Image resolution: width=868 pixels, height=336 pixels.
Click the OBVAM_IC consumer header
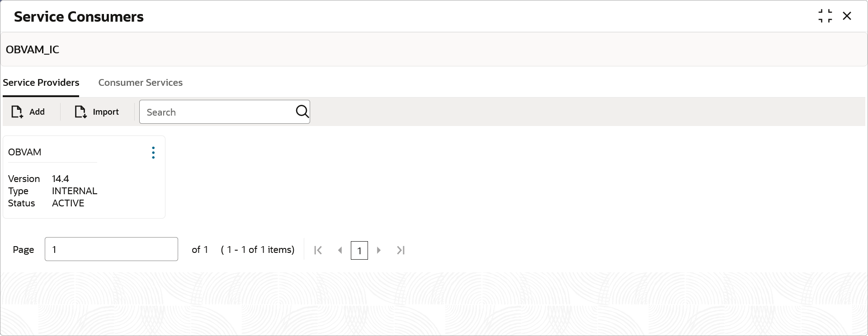pyautogui.click(x=33, y=50)
